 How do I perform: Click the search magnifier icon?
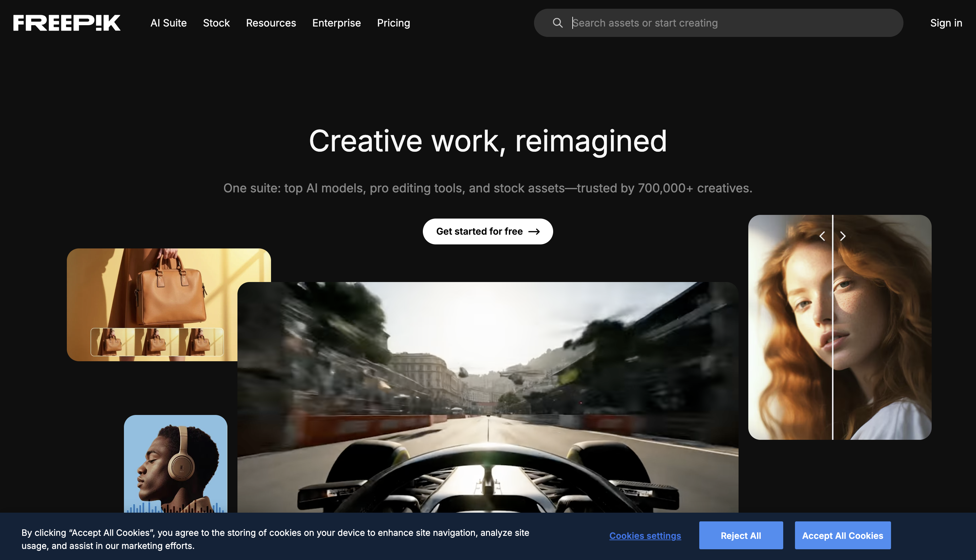tap(558, 23)
